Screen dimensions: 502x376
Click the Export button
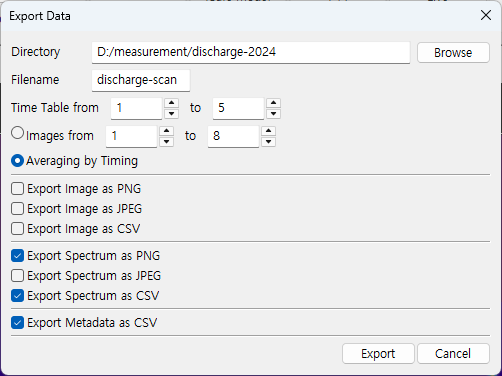[378, 354]
